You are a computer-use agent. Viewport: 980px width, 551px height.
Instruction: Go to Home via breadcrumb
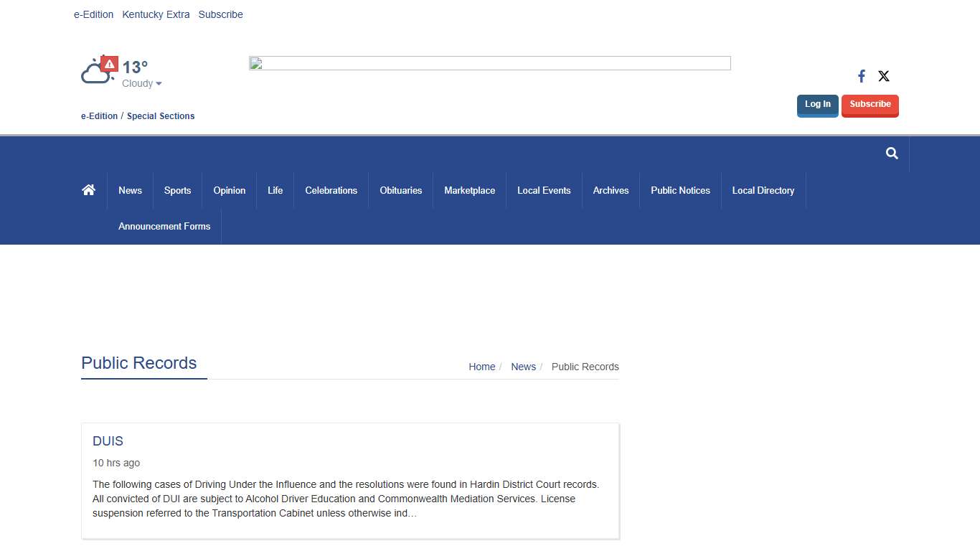pos(481,367)
